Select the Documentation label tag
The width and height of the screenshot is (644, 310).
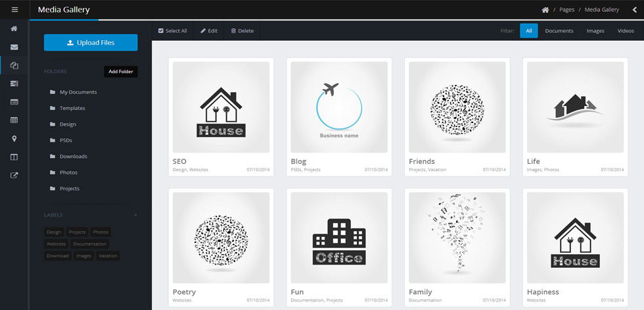pos(89,244)
